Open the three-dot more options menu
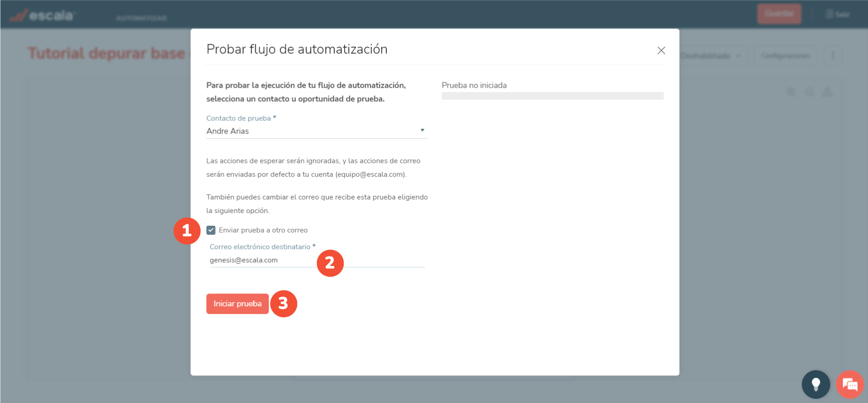The width and height of the screenshot is (868, 403). coord(833,56)
